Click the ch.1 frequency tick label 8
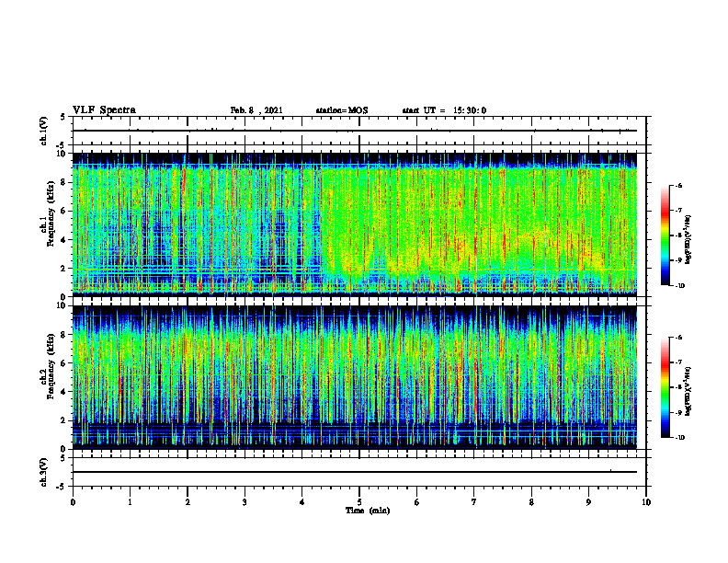728x563 pixels. (x=63, y=182)
